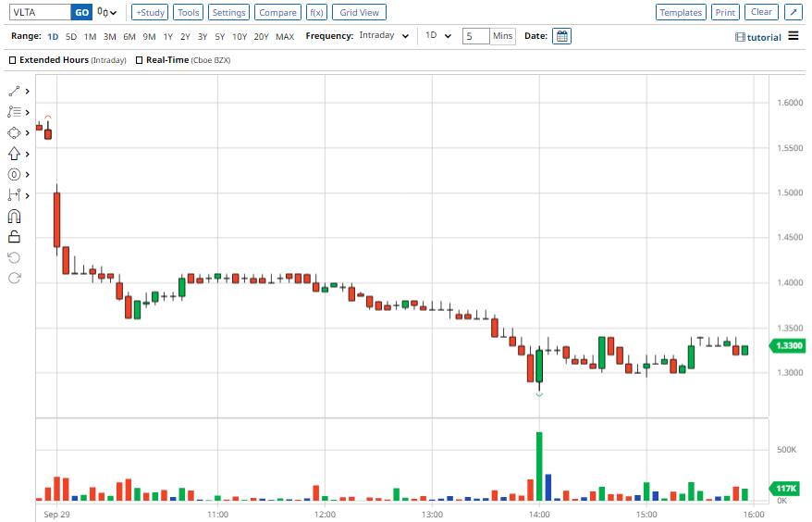Toggle the lock drawings icon
The height and width of the screenshot is (522, 812).
(x=14, y=237)
